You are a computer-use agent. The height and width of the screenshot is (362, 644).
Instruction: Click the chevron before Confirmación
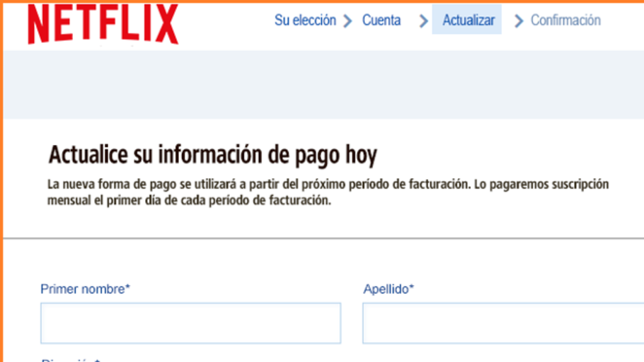519,21
